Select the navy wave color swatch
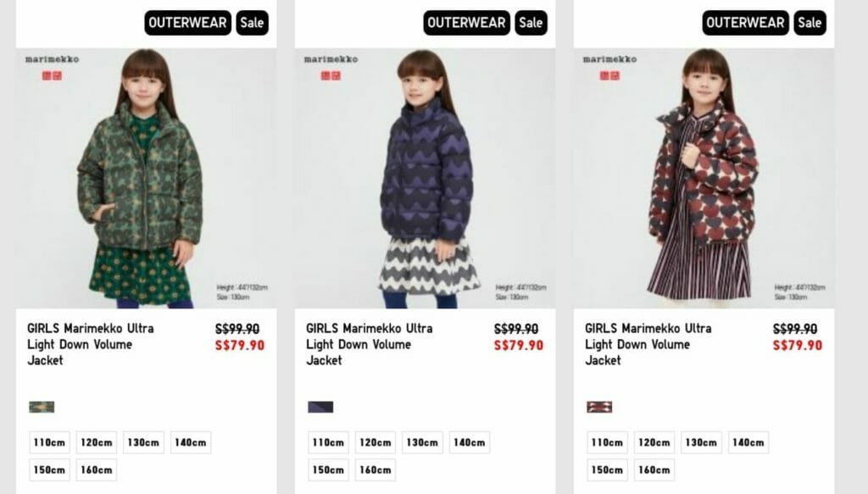The width and height of the screenshot is (868, 494). 320,408
